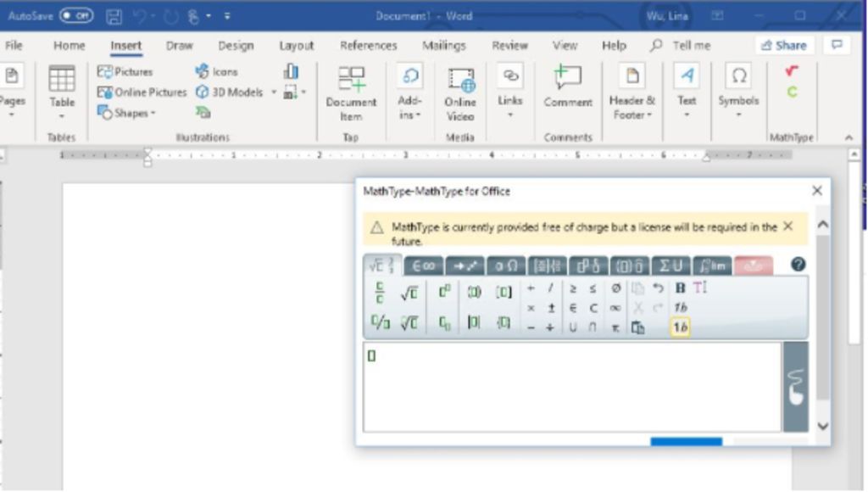The width and height of the screenshot is (868, 492).
Task: Insert a superscript template
Action: [444, 291]
